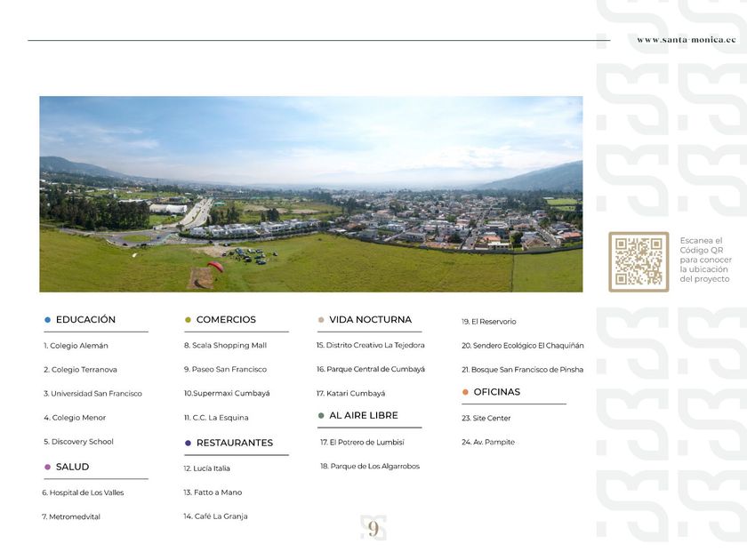Select the RESTAURANTES heading
747x560 pixels.
coord(235,443)
